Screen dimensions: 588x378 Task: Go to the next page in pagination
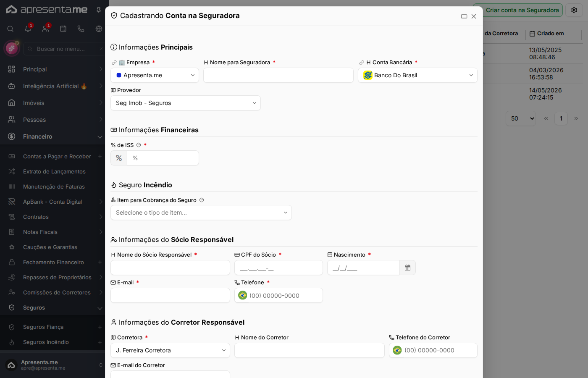coord(576,118)
